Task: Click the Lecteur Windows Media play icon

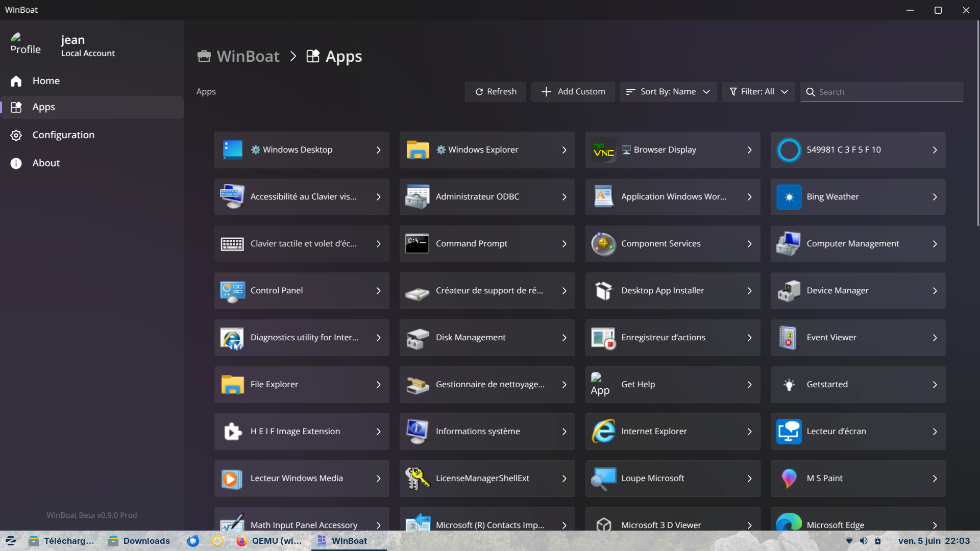Action: coord(232,479)
